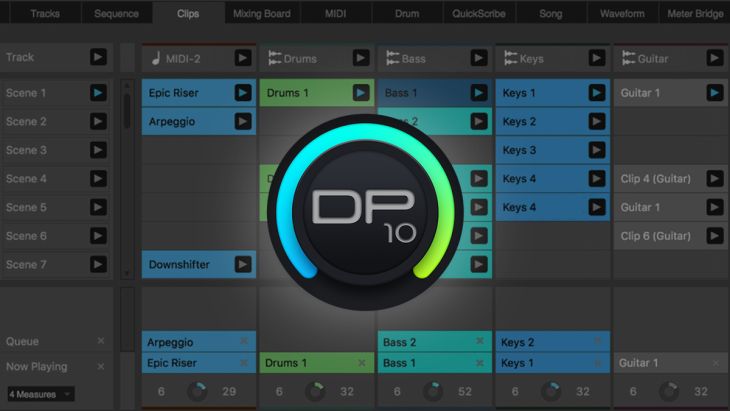Trigger Scene 5 play button
Screen dimensions: 730x411
[x=98, y=207]
